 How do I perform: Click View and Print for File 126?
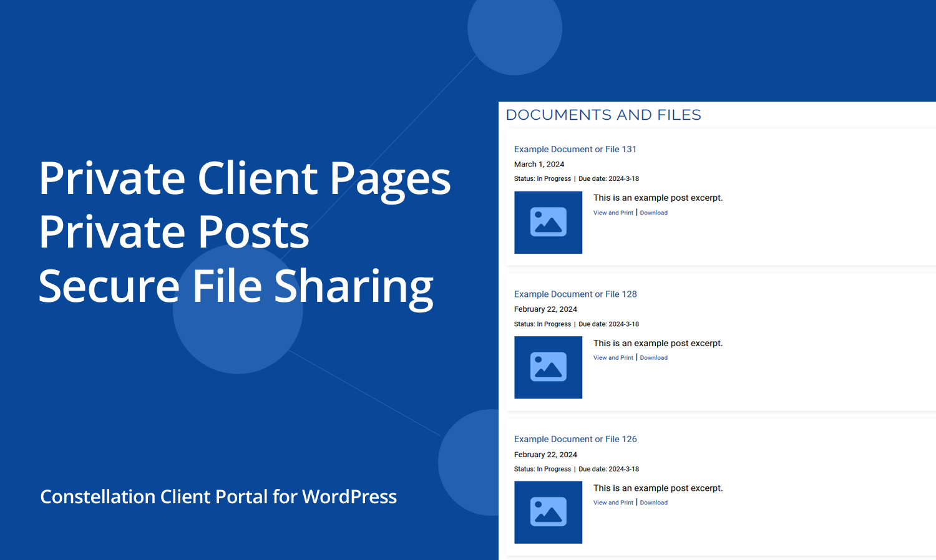(613, 503)
